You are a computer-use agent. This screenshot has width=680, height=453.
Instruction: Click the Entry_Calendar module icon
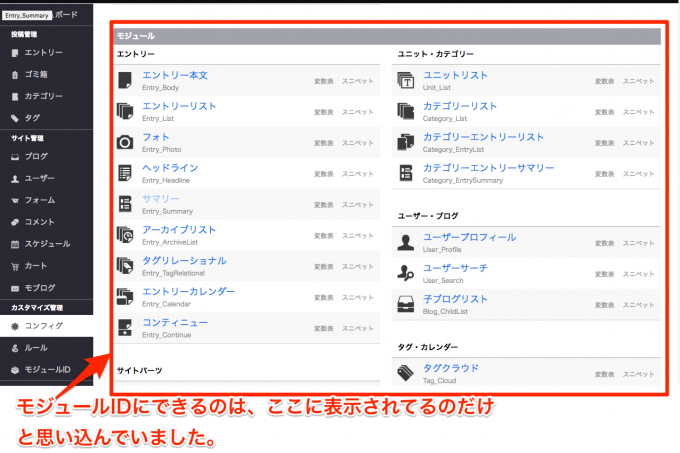(125, 296)
